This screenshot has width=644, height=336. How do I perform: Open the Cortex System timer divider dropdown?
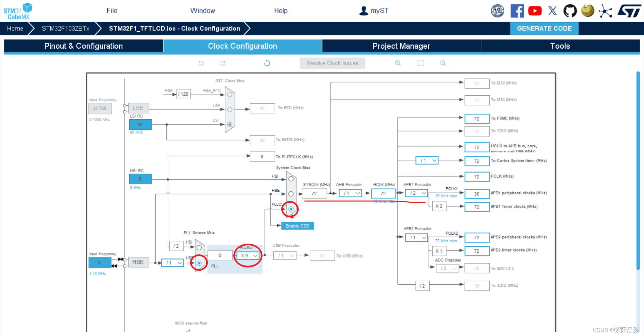[x=427, y=160]
